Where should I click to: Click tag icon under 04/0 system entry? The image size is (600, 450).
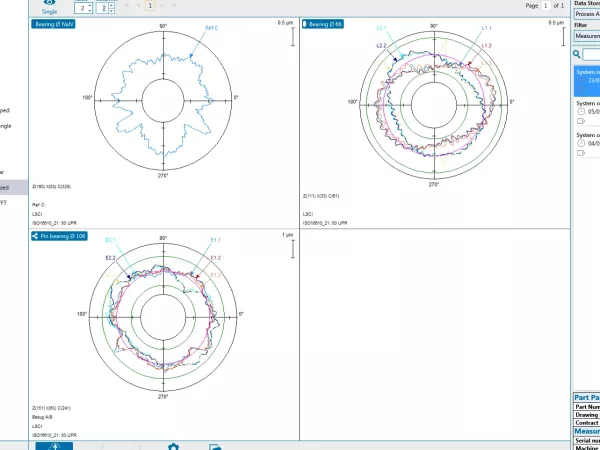[x=581, y=153]
